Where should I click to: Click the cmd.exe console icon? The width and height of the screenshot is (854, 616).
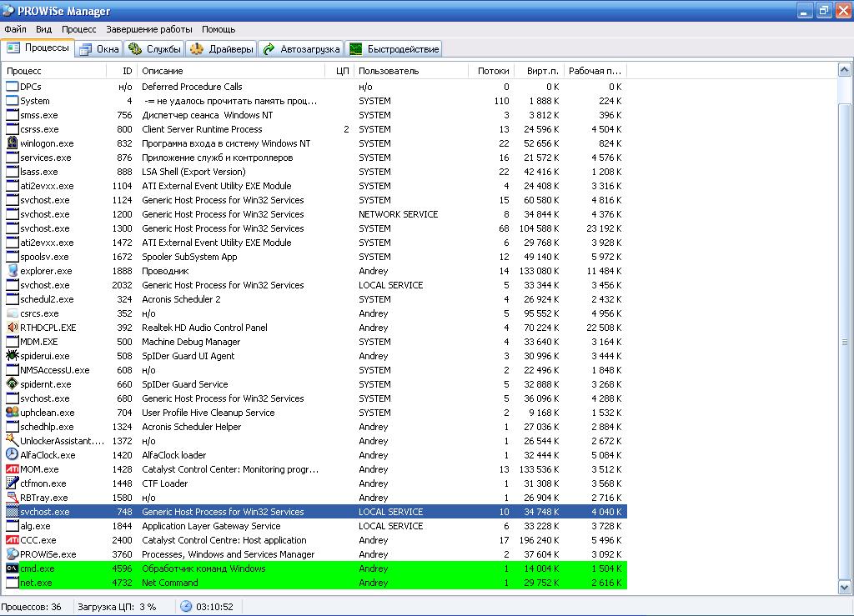13,568
